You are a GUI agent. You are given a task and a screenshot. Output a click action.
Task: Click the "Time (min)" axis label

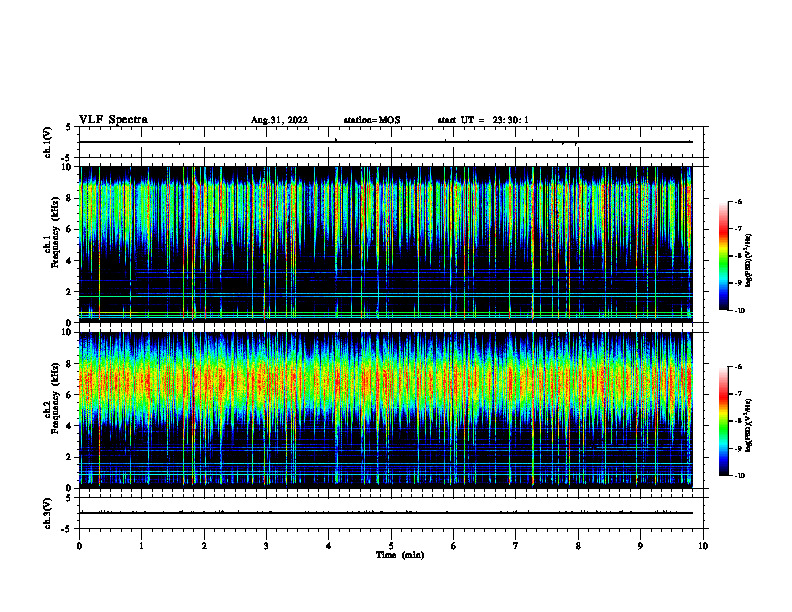pos(400,555)
